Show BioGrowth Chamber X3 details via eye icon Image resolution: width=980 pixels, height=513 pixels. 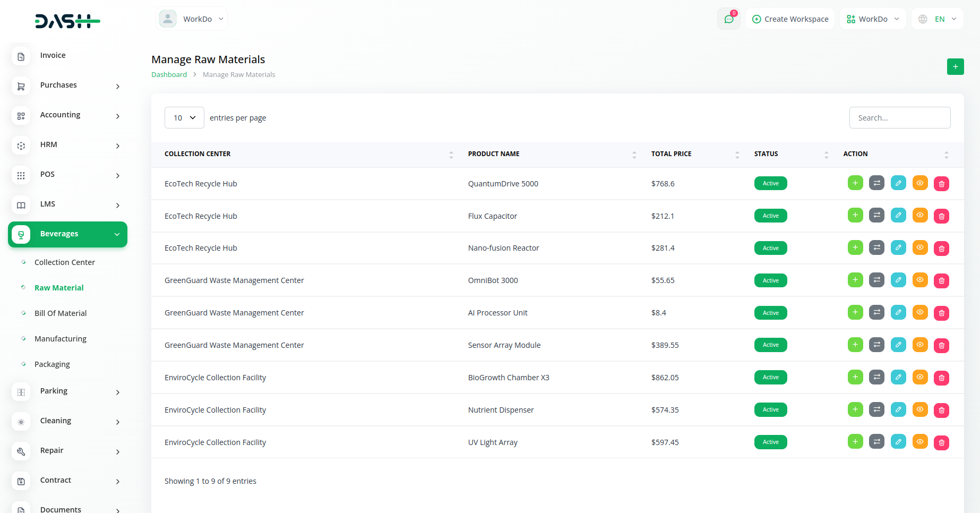[919, 378]
